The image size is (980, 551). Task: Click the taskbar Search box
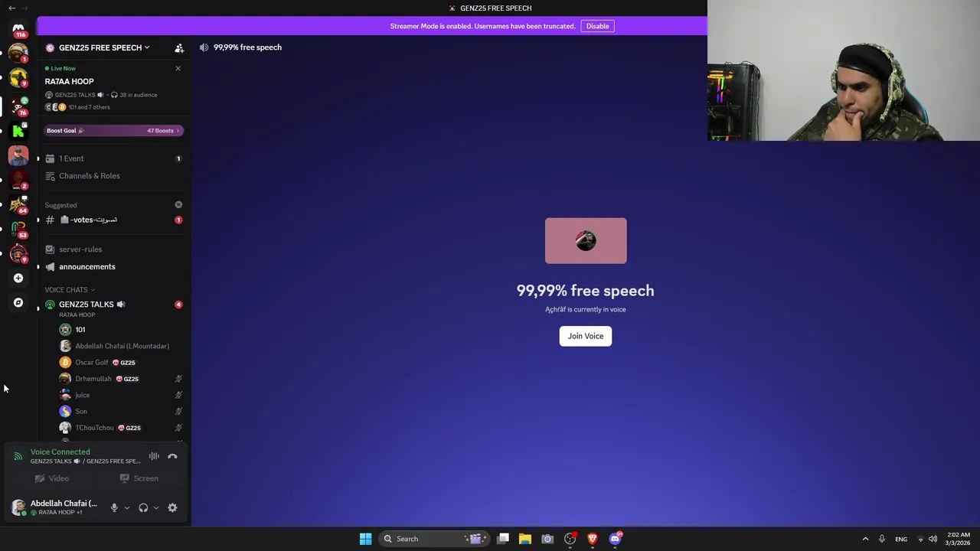pos(434,539)
